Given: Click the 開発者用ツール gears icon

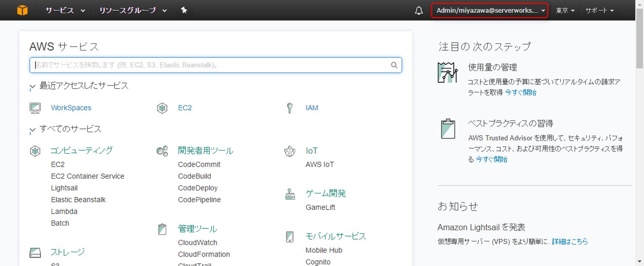Looking at the screenshot, I should [162, 151].
